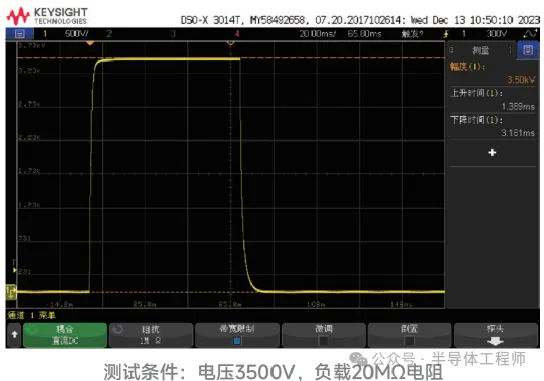Image resolution: width=544 pixels, height=381 pixels.
Task: Select channel 1 ground level indicator
Action: click(x=11, y=292)
